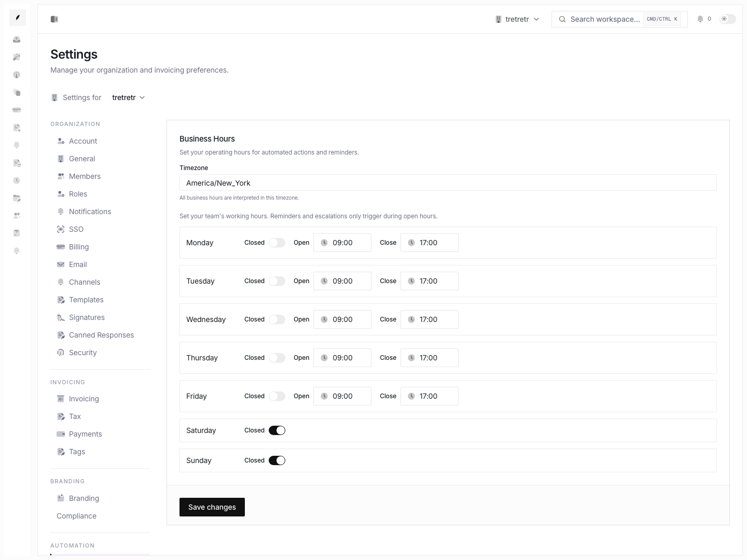Click the envelope icon next to Email

pos(61,264)
